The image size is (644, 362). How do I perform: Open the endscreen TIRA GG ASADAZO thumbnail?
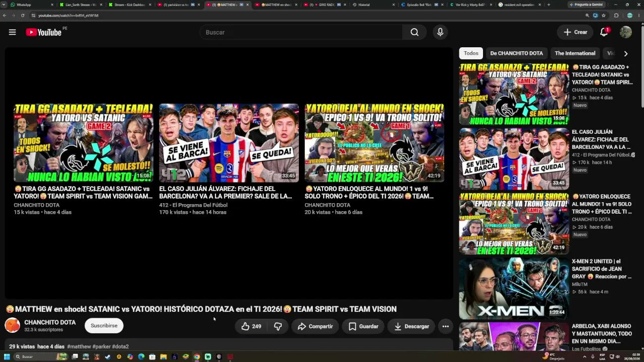point(84,143)
